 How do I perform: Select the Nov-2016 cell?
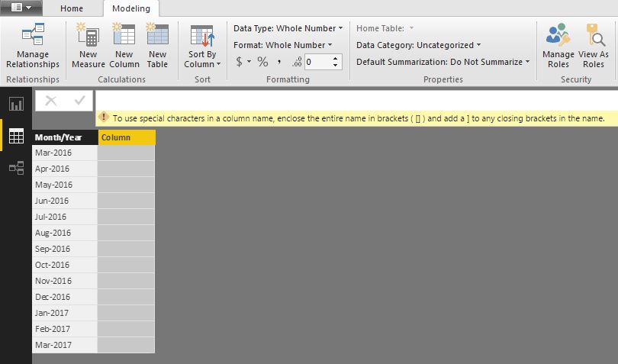tap(65, 281)
